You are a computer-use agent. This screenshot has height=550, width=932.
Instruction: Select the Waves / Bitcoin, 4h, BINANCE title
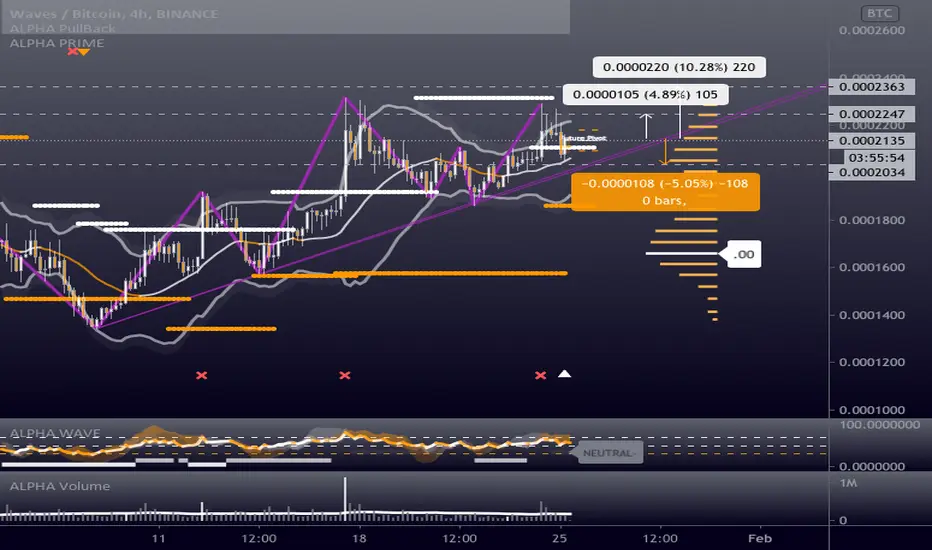pyautogui.click(x=114, y=14)
